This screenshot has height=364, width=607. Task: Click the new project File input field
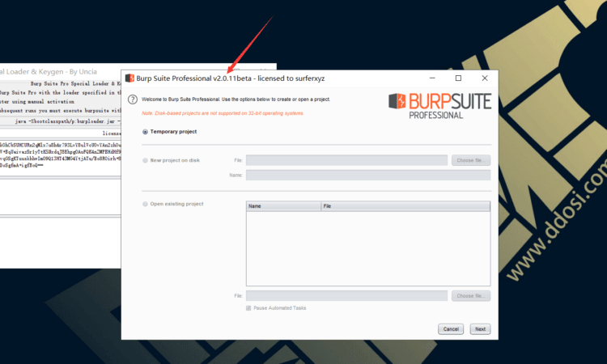346,160
